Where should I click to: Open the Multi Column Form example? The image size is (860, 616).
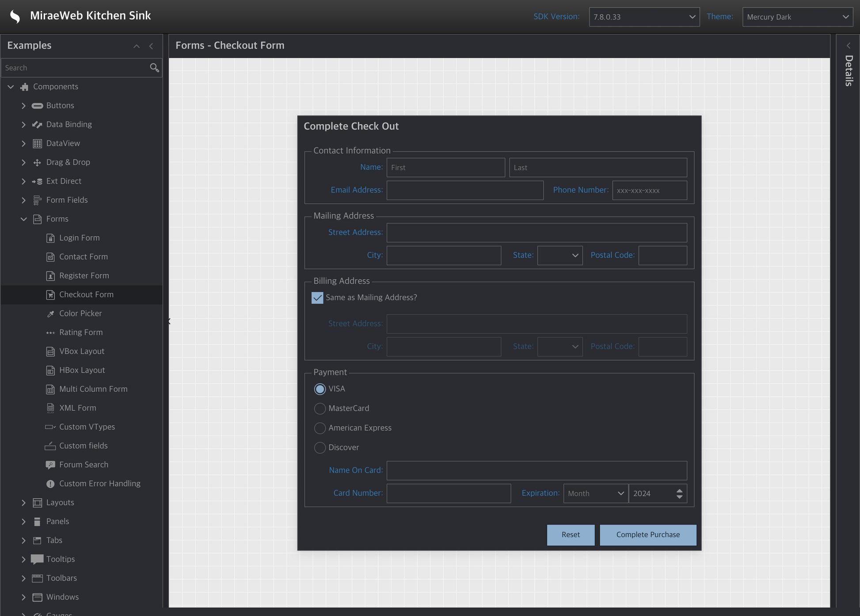[93, 389]
